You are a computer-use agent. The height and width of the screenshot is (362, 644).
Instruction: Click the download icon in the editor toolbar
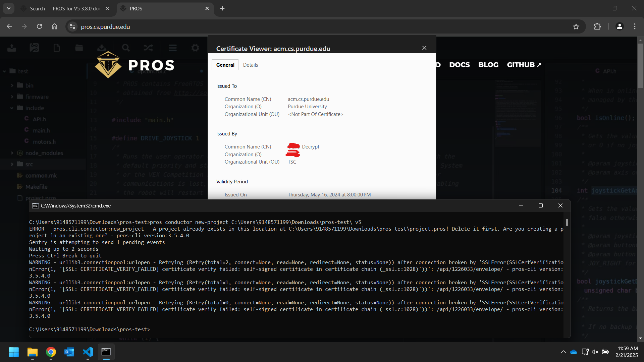(x=102, y=48)
